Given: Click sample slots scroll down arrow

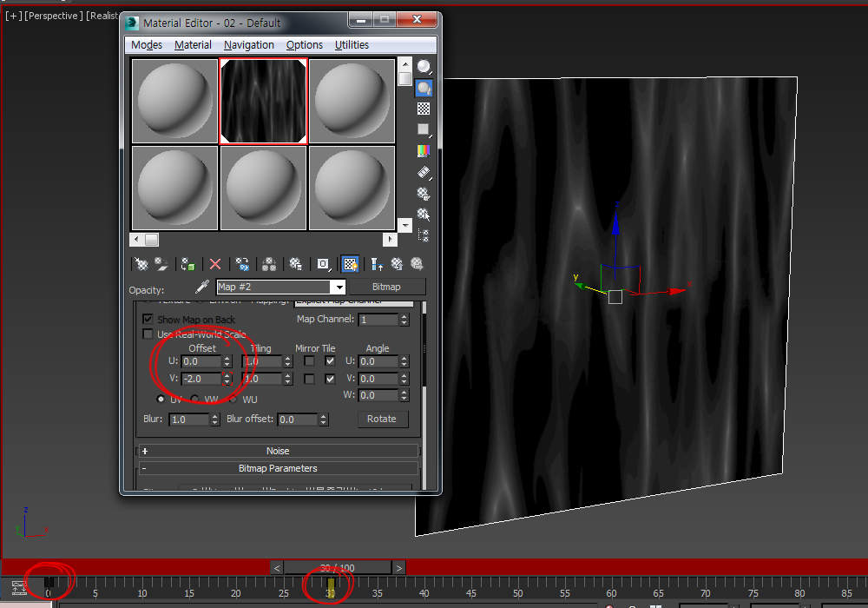Looking at the screenshot, I should [405, 225].
